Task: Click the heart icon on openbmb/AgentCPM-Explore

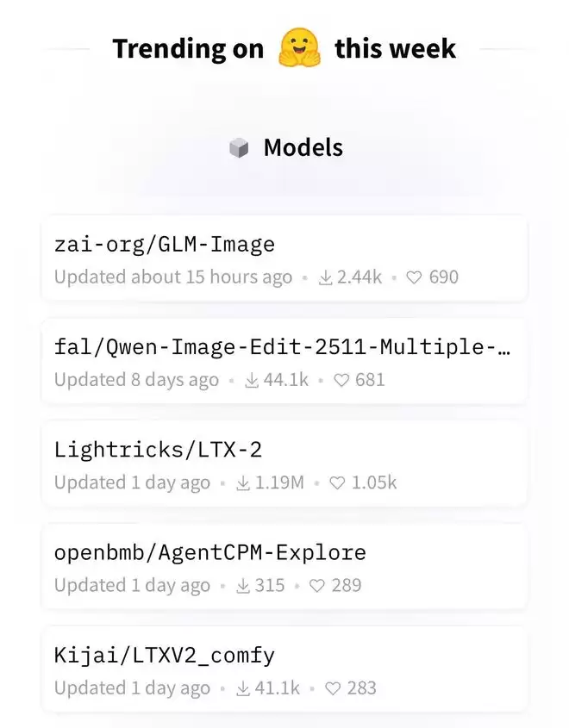Action: coord(318,585)
